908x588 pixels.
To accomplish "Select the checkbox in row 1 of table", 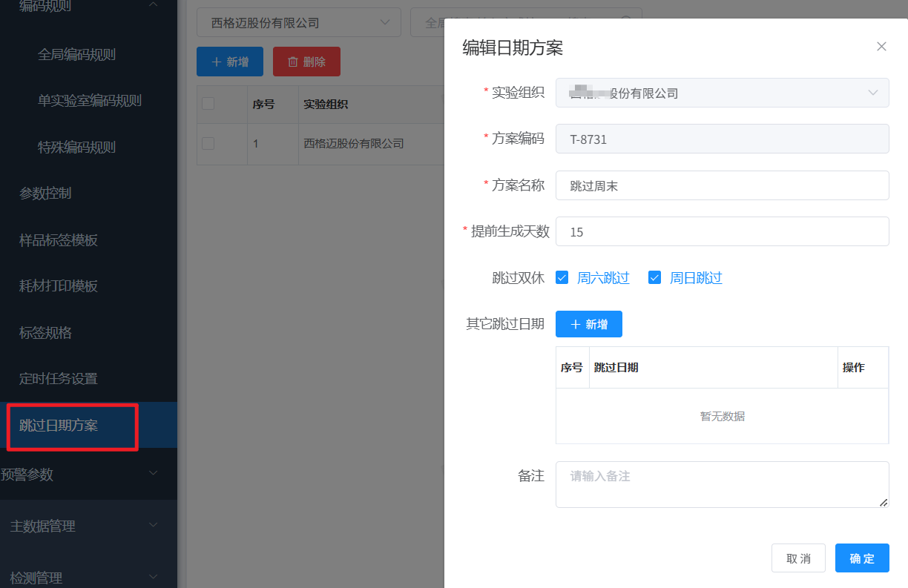I will pyautogui.click(x=208, y=143).
